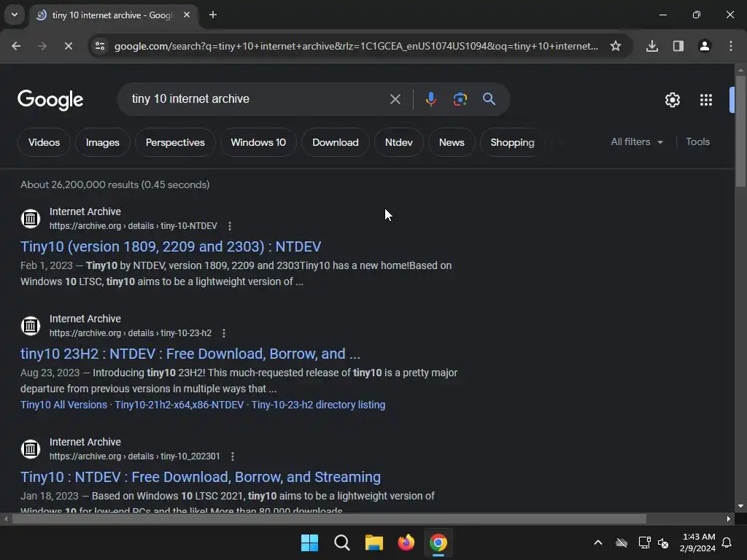Image resolution: width=747 pixels, height=560 pixels.
Task: Click the Google logo
Action: click(50, 99)
